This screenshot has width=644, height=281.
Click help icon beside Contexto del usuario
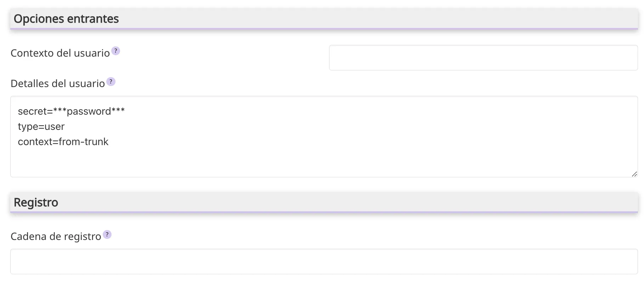click(x=115, y=51)
